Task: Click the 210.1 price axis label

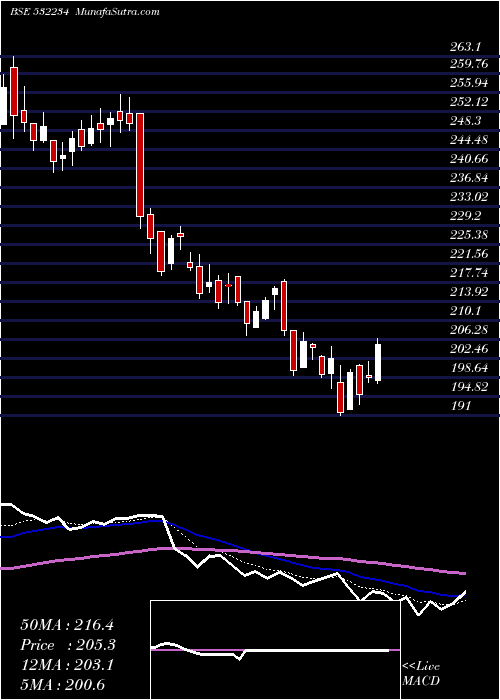Action: coord(465,311)
